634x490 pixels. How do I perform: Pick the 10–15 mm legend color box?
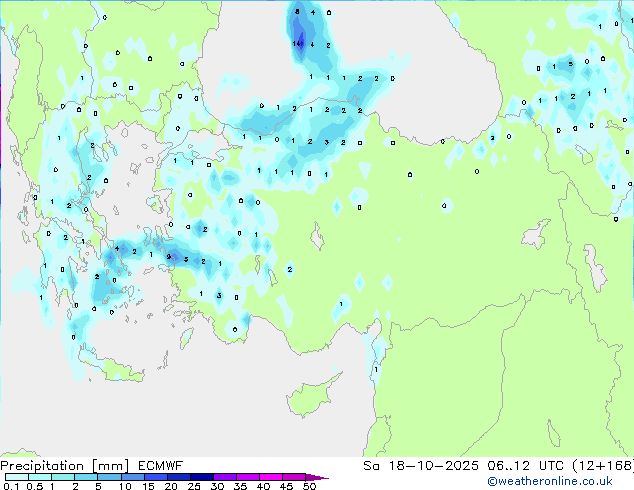point(132,477)
